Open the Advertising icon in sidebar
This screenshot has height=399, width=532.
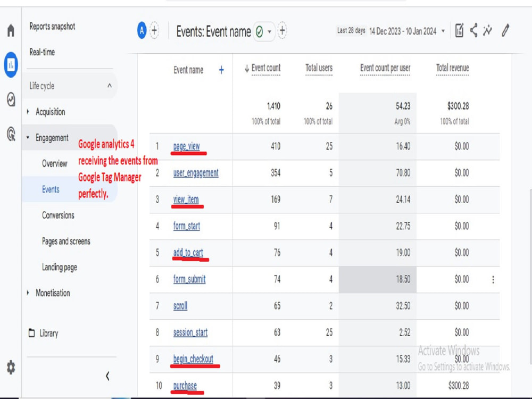[11, 134]
